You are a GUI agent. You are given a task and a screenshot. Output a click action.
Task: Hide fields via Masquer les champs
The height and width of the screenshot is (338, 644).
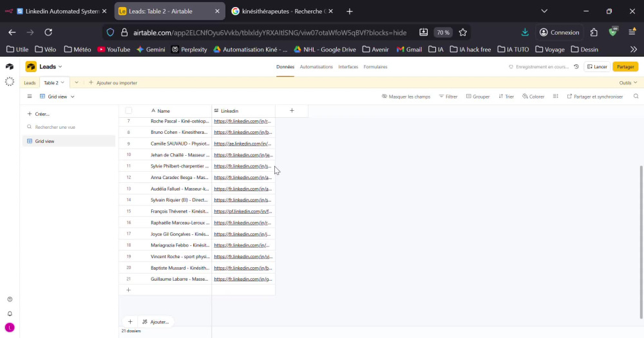pos(406,97)
